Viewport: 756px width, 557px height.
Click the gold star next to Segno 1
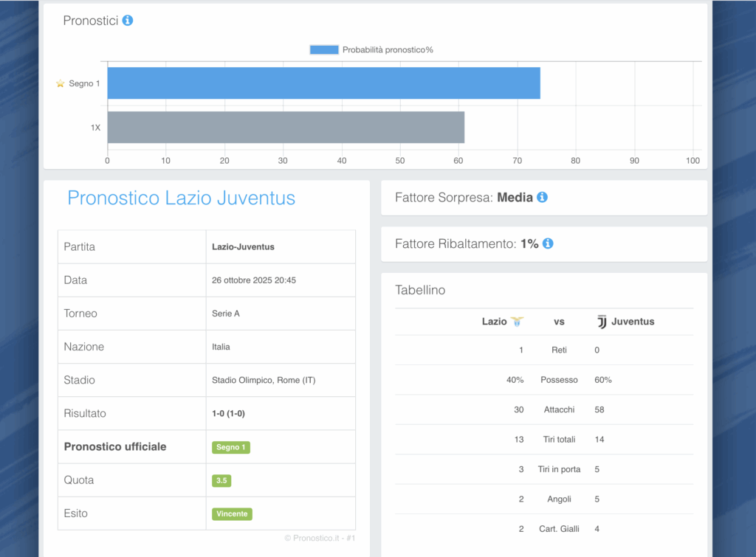pyautogui.click(x=61, y=83)
